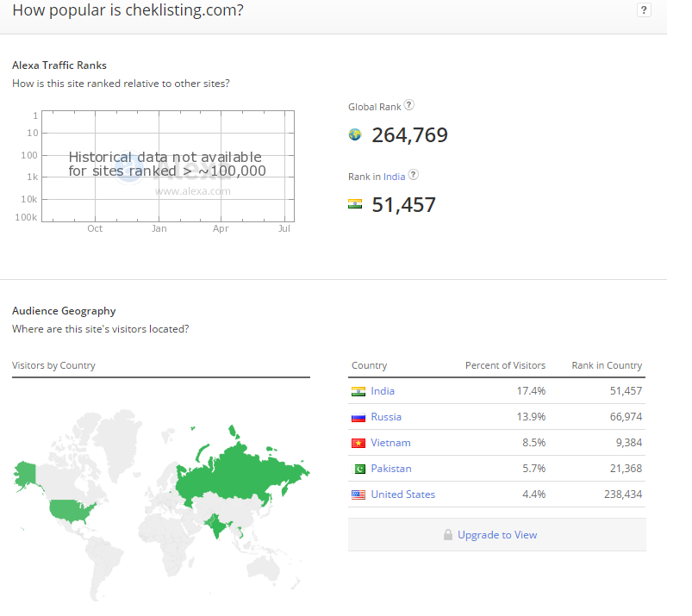Select the 5.7% visitors value for Pakistan
Viewport: 692px width, 616px height.
tap(534, 469)
